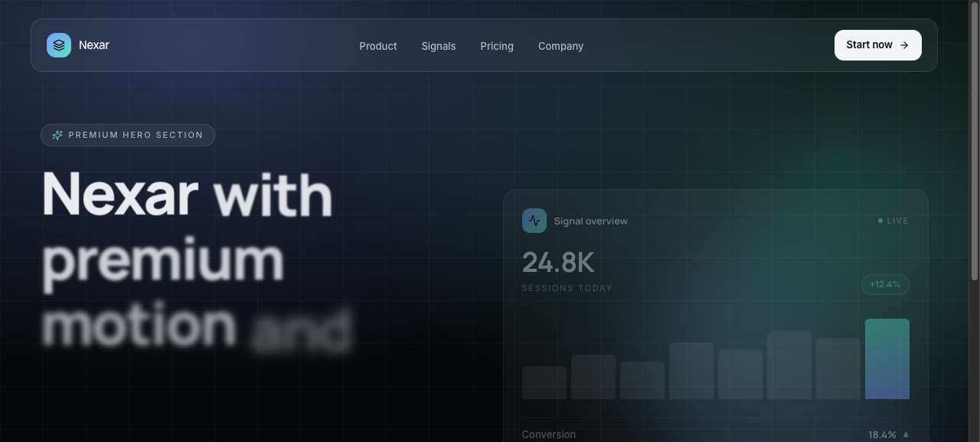This screenshot has width=980, height=442.
Task: Click the highlighted green chart bar
Action: [x=887, y=359]
